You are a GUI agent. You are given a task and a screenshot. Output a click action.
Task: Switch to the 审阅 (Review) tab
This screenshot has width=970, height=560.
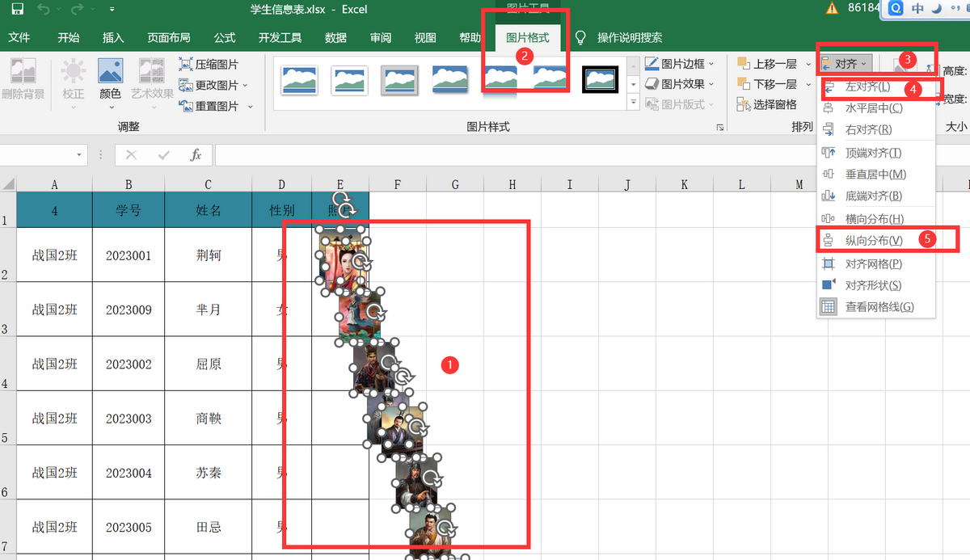[x=381, y=38]
